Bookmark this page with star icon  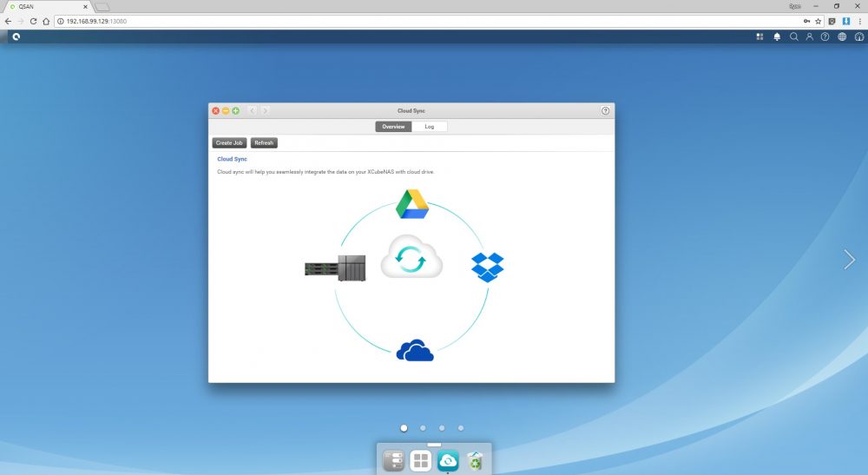(819, 21)
